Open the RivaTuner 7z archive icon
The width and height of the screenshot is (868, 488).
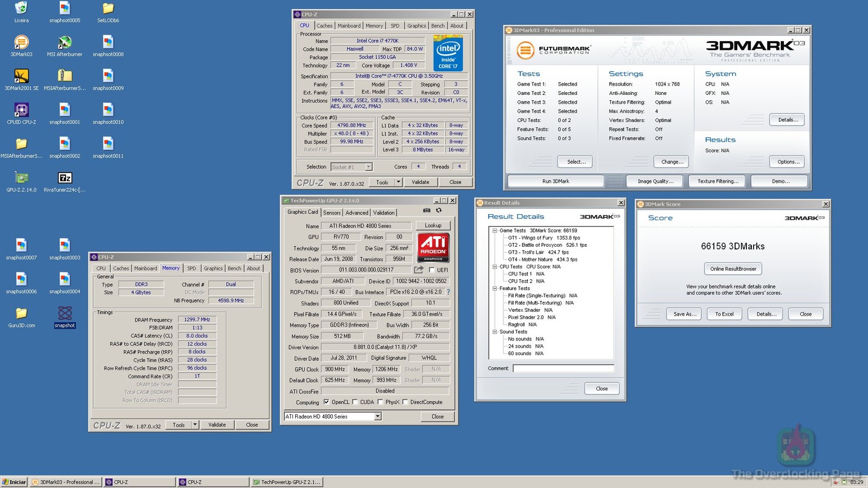[x=65, y=178]
